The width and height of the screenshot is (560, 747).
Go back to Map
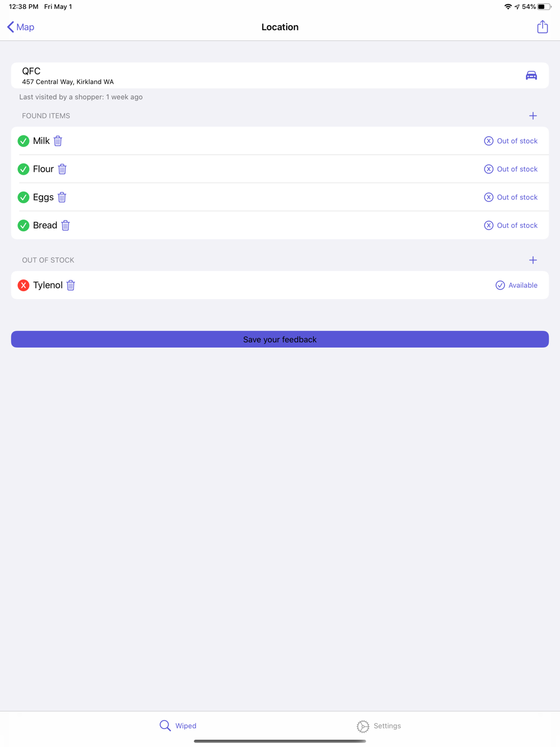(x=21, y=27)
